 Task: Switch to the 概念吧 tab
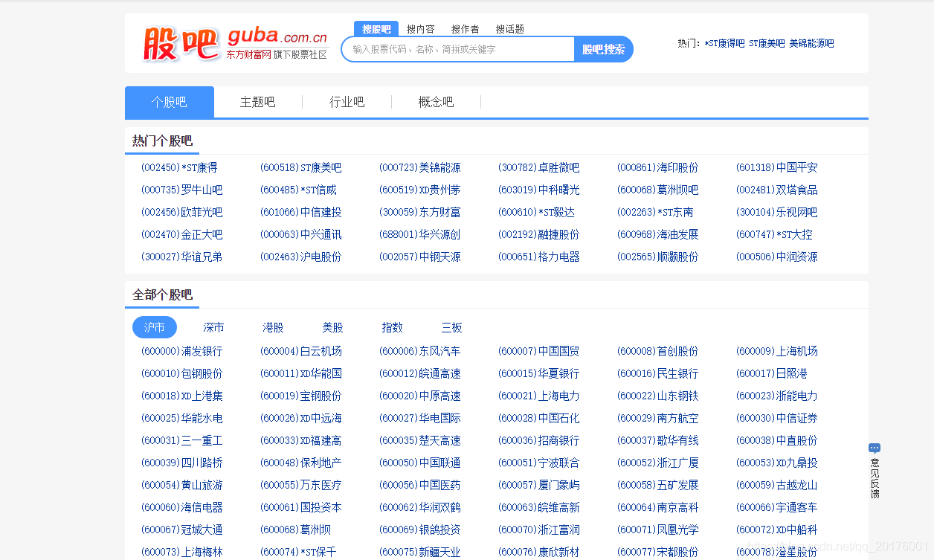tap(437, 102)
